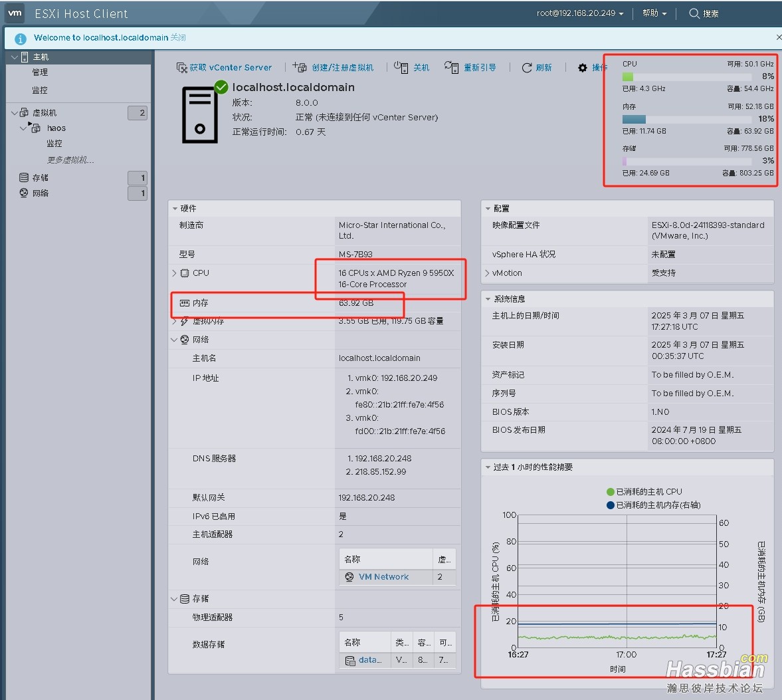782x700 pixels.
Task: Select 监控 under haos VM
Action: tap(54, 144)
